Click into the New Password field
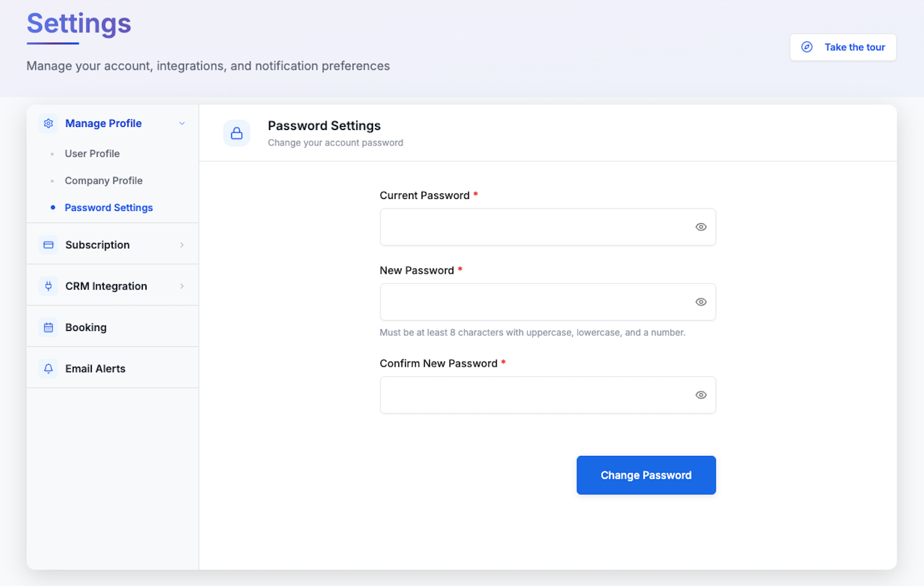The width and height of the screenshot is (924, 586). point(548,302)
